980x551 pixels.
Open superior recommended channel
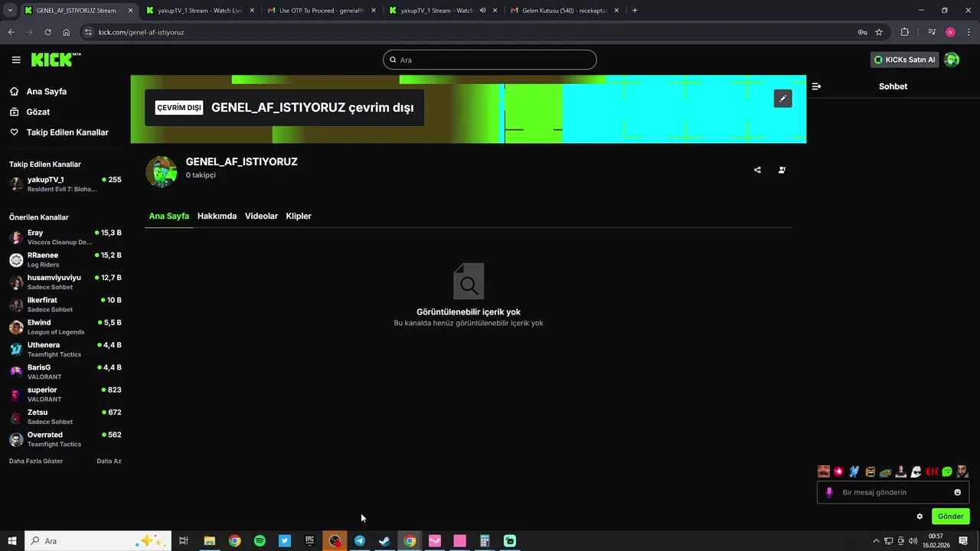[x=65, y=394]
